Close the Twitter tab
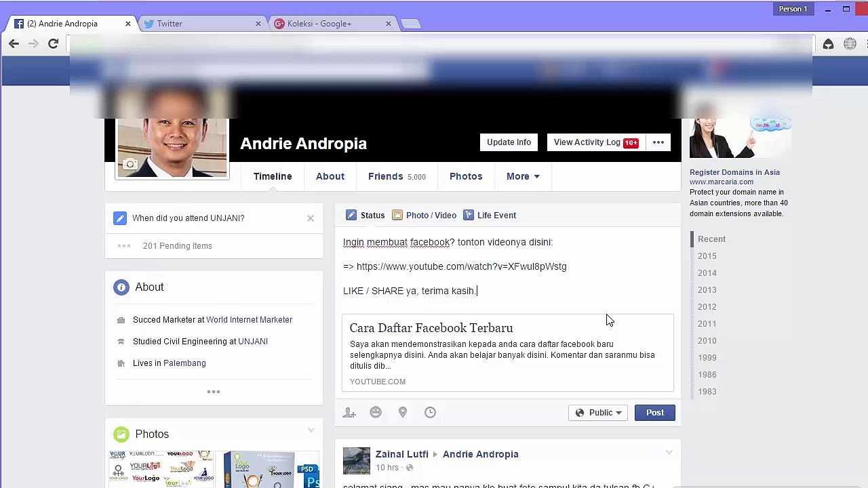The height and width of the screenshot is (488, 868). pyautogui.click(x=258, y=24)
